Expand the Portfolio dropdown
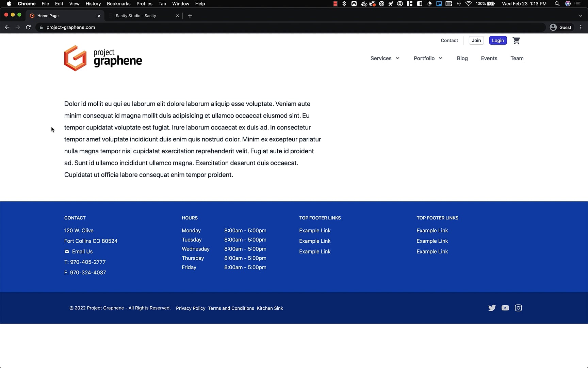 [428, 58]
